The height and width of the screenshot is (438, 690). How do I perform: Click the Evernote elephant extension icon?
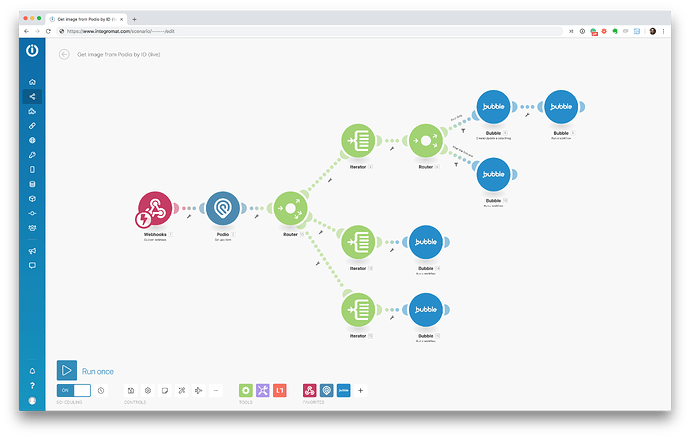pyautogui.click(x=615, y=31)
